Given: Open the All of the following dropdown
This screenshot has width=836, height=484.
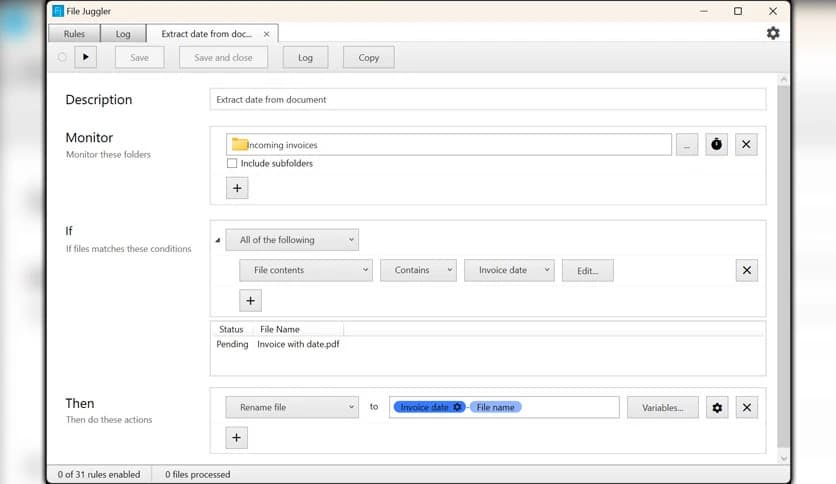Looking at the screenshot, I should point(292,240).
